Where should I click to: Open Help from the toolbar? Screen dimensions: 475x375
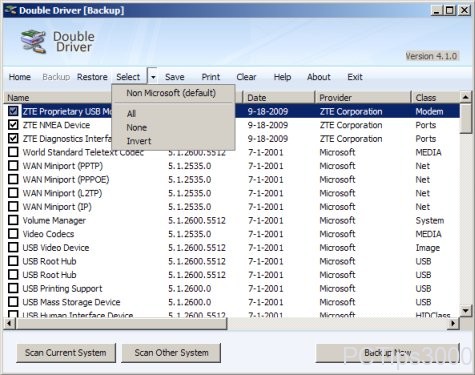click(282, 77)
